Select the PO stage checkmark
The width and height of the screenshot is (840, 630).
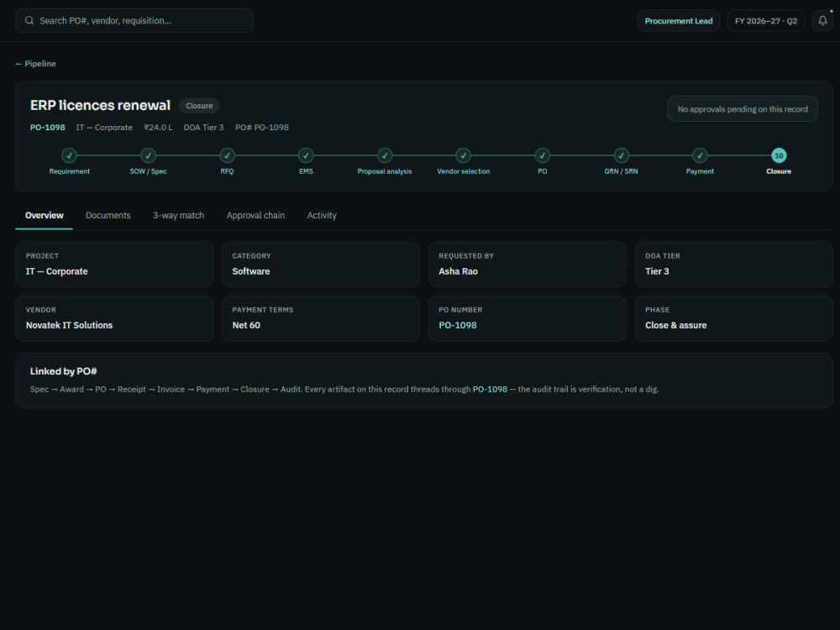(x=542, y=155)
